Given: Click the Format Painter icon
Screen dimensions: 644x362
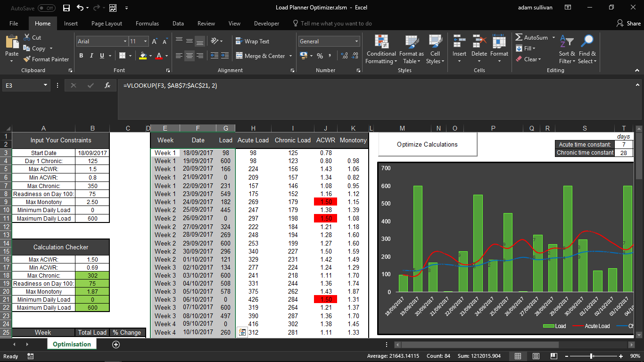Looking at the screenshot, I should coord(27,59).
